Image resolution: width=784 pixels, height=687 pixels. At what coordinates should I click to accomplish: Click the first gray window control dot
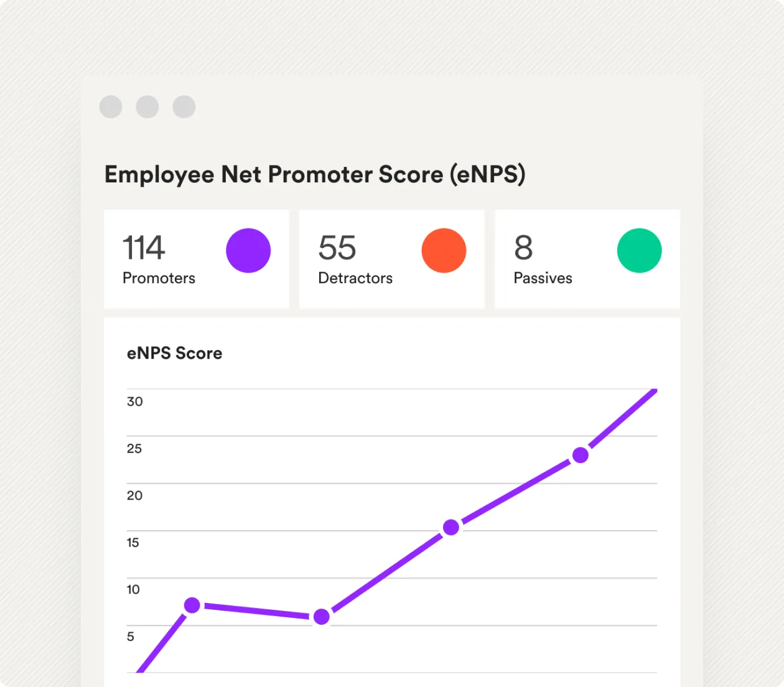(x=111, y=106)
